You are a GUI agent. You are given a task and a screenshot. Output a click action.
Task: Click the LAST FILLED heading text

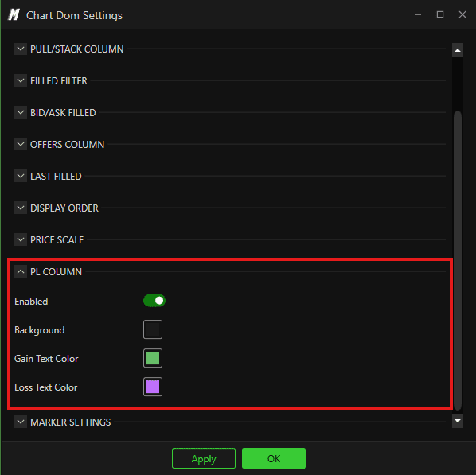coord(56,177)
